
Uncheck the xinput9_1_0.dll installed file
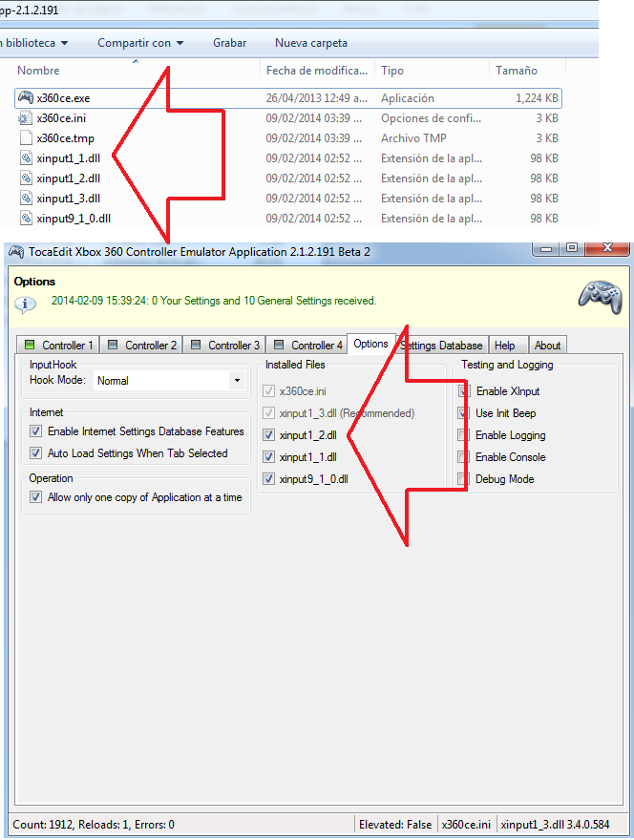(x=269, y=479)
